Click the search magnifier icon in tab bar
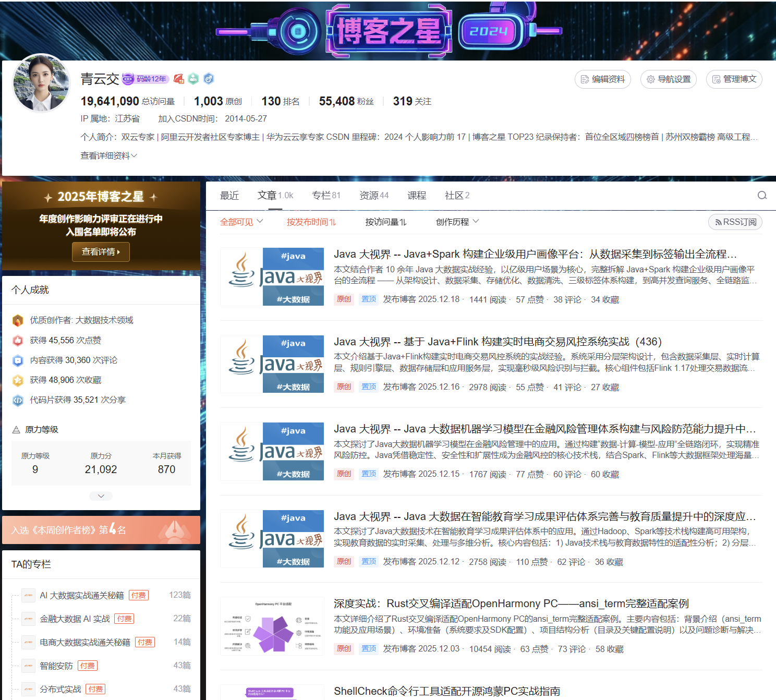This screenshot has width=776, height=700. click(x=762, y=195)
